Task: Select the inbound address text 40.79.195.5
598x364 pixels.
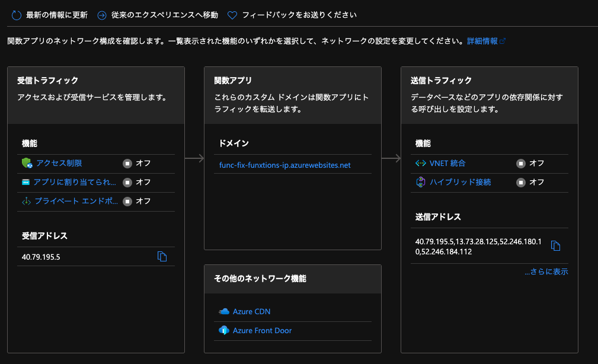Action: click(x=41, y=257)
